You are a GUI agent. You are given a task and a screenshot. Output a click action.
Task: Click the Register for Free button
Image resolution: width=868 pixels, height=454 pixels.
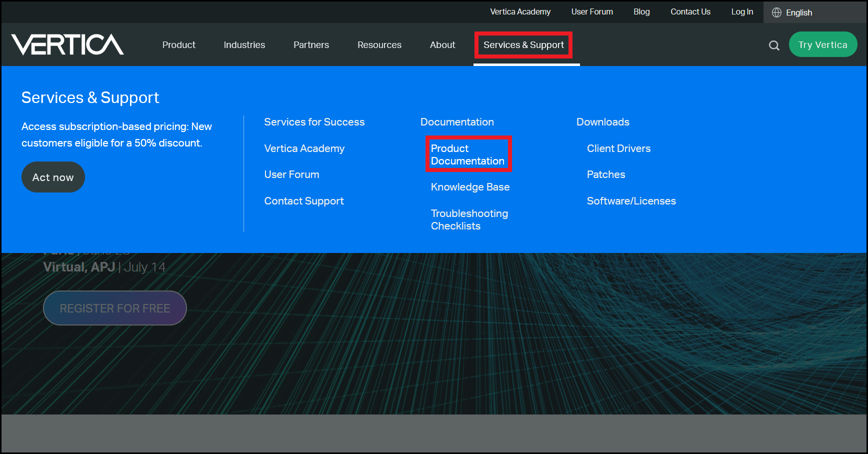pyautogui.click(x=115, y=308)
